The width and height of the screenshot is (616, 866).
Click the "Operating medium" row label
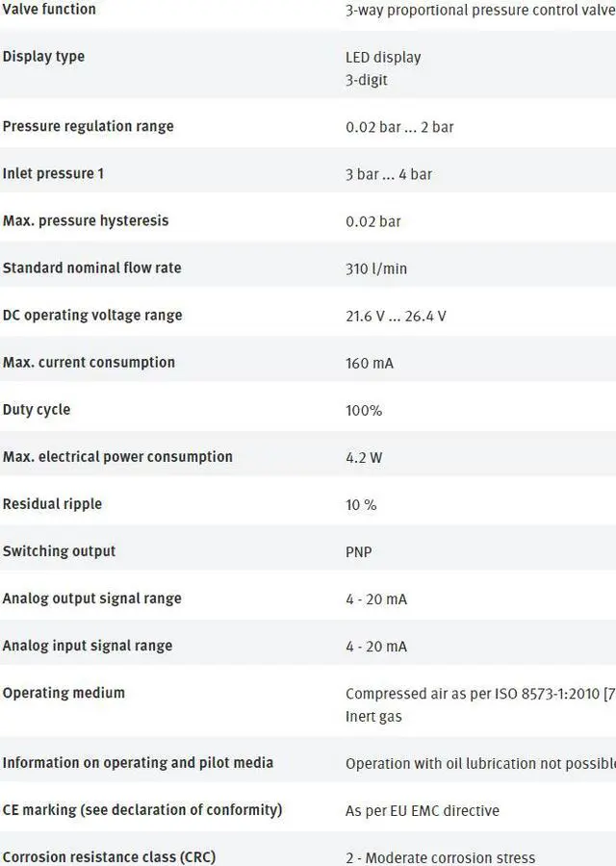point(64,693)
